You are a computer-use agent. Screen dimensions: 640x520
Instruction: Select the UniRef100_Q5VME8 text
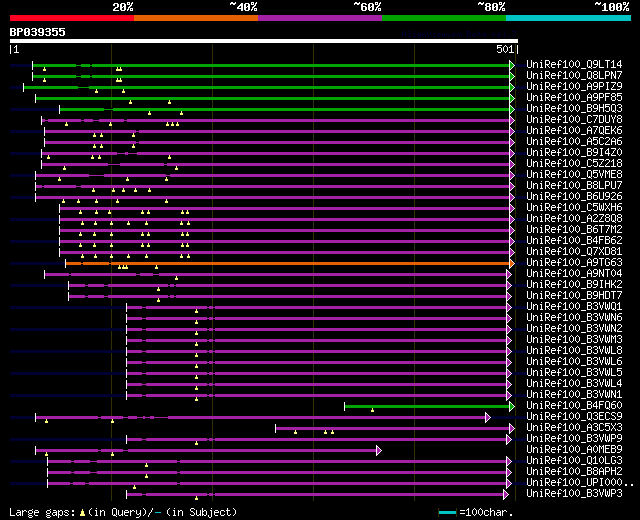click(574, 175)
